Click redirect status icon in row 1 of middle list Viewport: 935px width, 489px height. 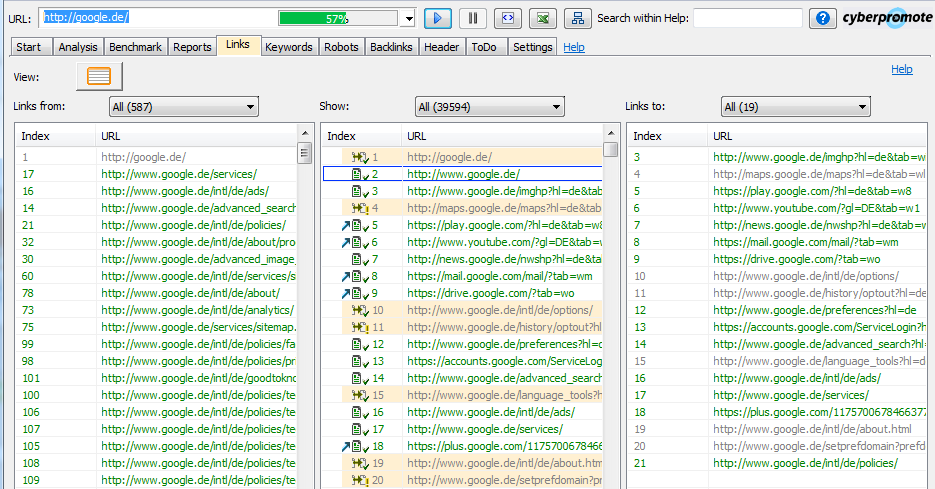pyautogui.click(x=360, y=157)
